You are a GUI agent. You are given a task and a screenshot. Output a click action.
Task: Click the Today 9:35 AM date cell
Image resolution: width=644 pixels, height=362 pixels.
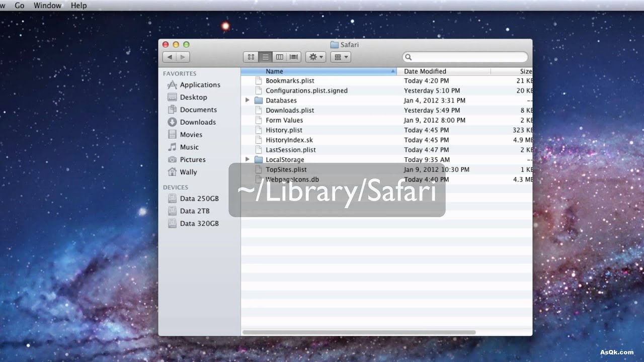click(427, 159)
